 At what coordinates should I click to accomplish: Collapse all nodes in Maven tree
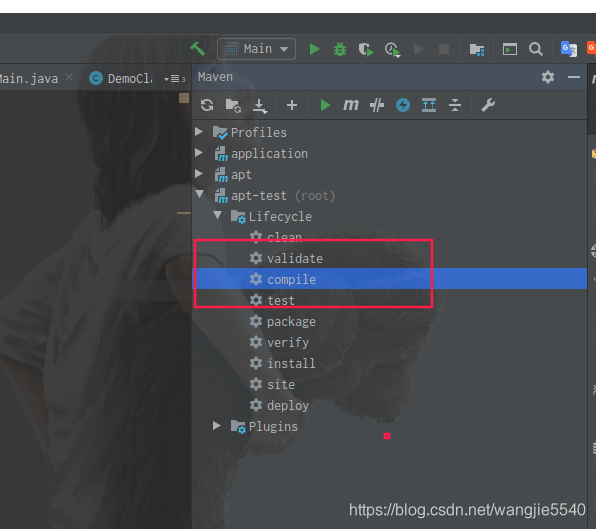tap(455, 105)
